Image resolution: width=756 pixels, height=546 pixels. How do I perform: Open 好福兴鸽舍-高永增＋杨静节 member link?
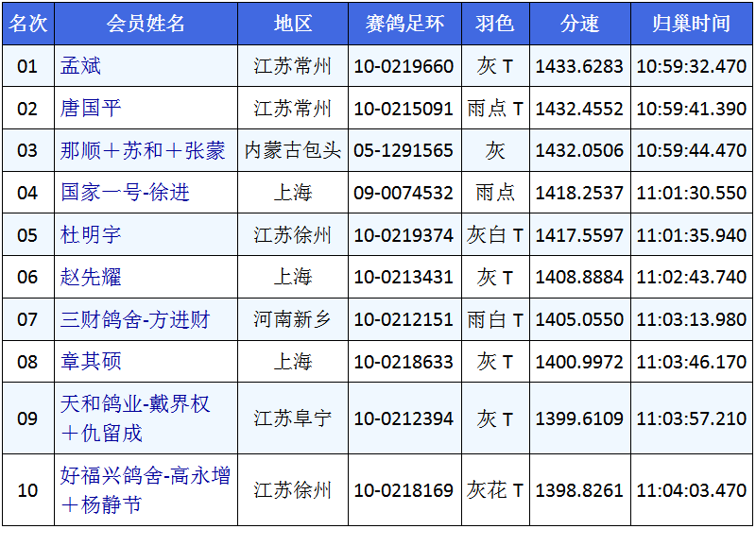[x=146, y=489]
